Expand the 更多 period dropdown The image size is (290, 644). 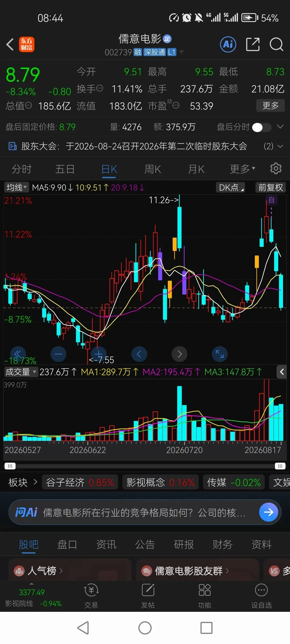tap(242, 169)
